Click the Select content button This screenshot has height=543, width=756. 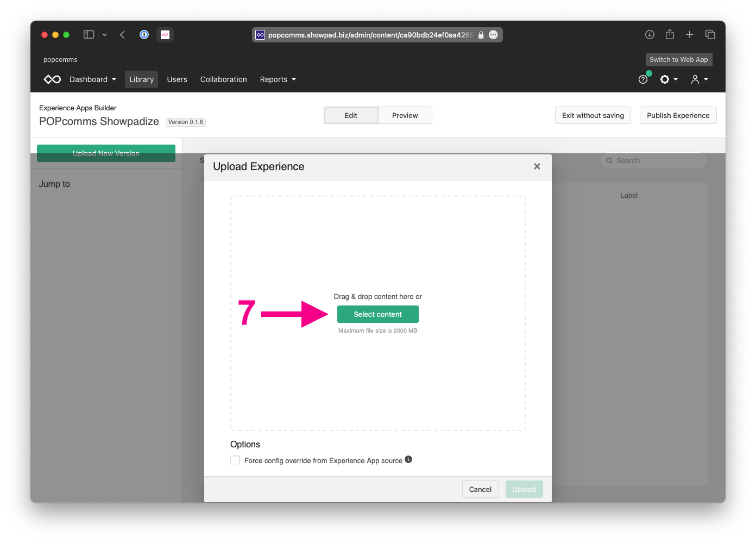click(x=377, y=314)
